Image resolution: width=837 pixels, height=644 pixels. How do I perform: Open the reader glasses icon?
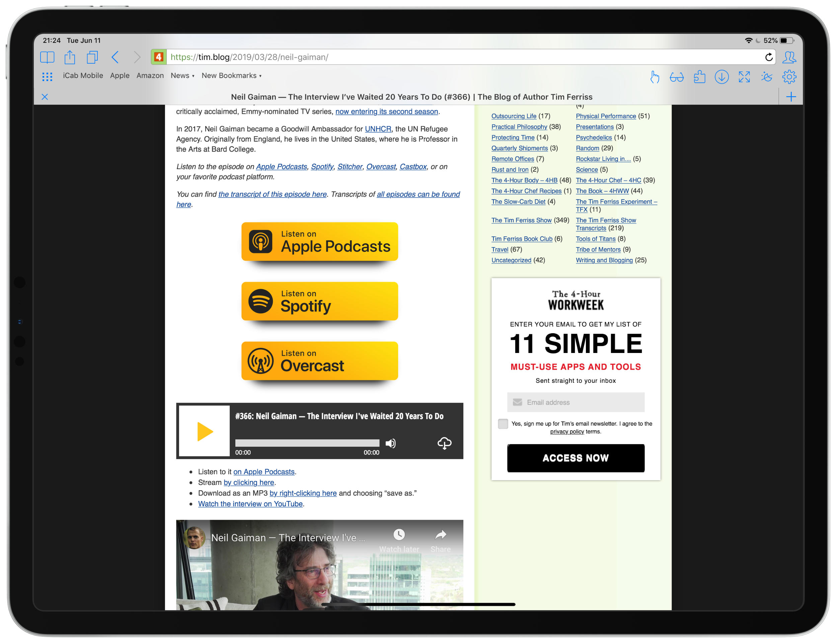click(676, 77)
